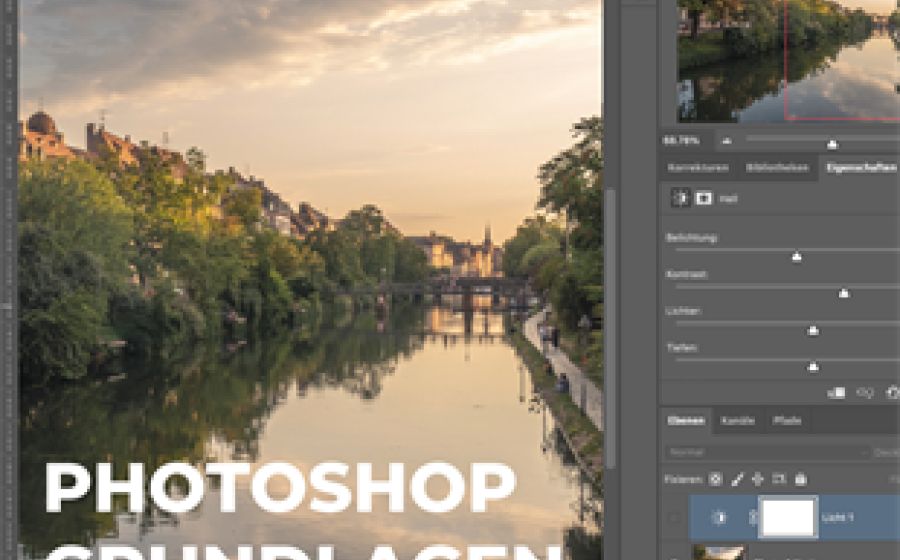900x560 pixels.
Task: Select the mask icon in the Eigenschaften panel
Action: (x=703, y=198)
